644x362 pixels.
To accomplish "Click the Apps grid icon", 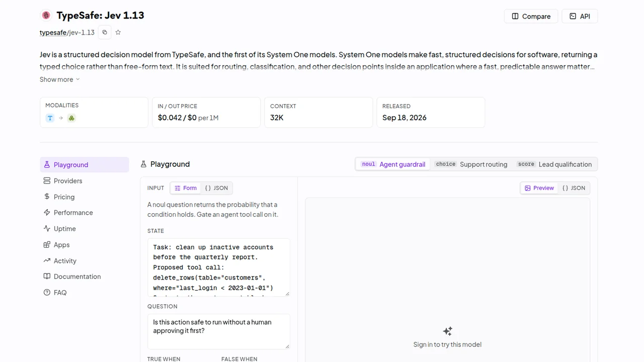I will [x=47, y=244].
